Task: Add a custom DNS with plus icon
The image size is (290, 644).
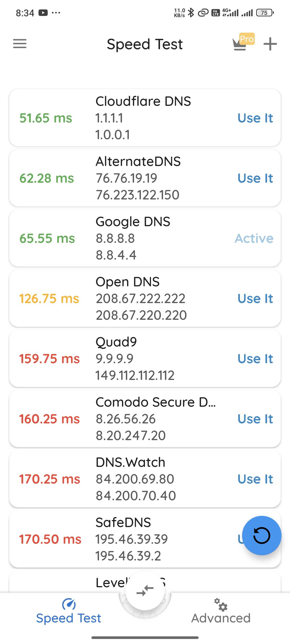Action: coord(270,44)
